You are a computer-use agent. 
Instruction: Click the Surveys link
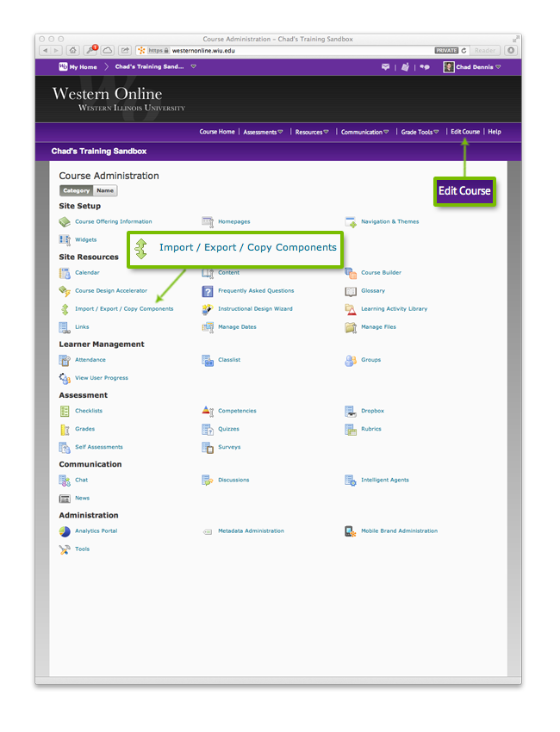click(229, 447)
